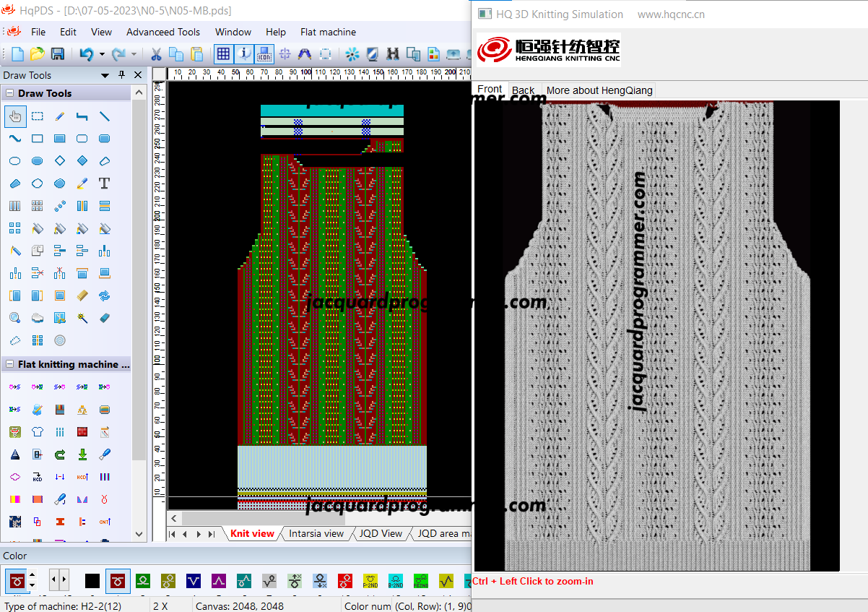Screen dimensions: 868x612
Task: Pick the straight line drawing tool
Action: click(x=104, y=116)
